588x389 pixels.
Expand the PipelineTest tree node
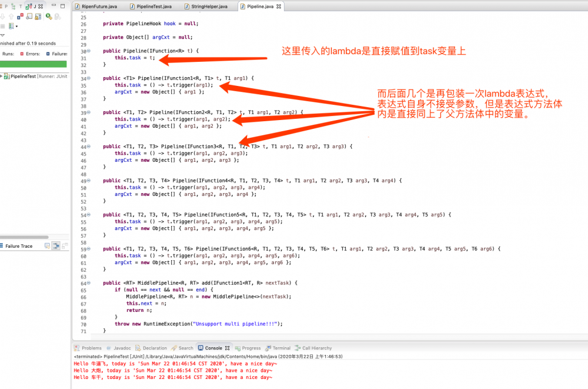(x=2, y=77)
